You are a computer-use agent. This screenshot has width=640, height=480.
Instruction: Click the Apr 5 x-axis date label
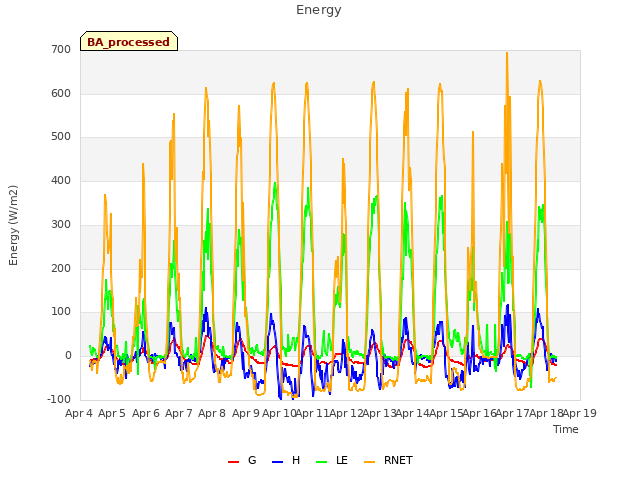coord(112,413)
